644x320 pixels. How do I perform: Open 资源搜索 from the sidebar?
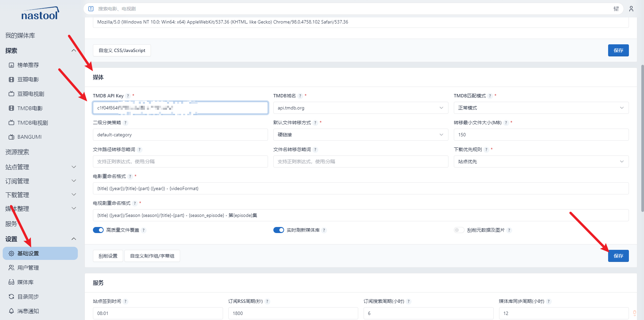[x=17, y=152]
